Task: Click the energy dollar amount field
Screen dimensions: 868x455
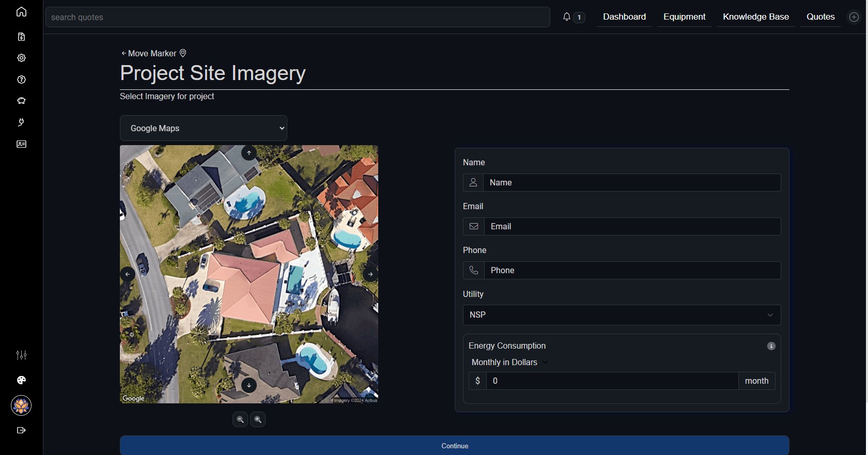Action: [x=612, y=381]
